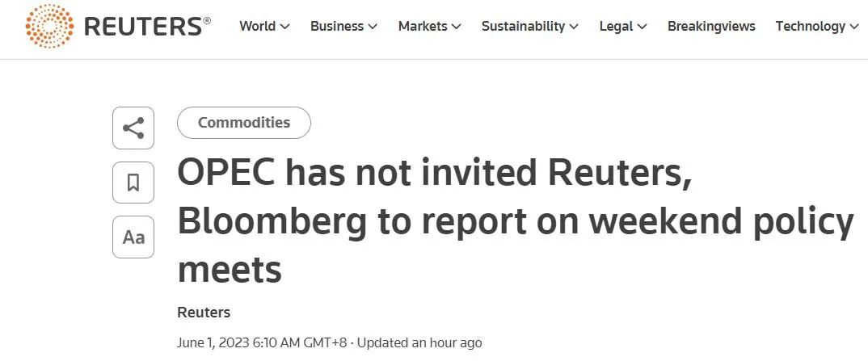The width and height of the screenshot is (868, 361).
Task: Click the Commodities category tag
Action: coord(244,123)
